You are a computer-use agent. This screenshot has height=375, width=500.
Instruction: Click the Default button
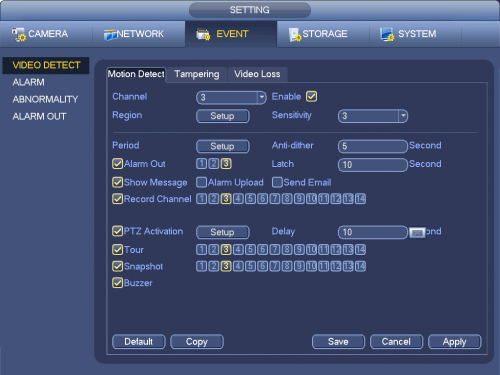(139, 342)
